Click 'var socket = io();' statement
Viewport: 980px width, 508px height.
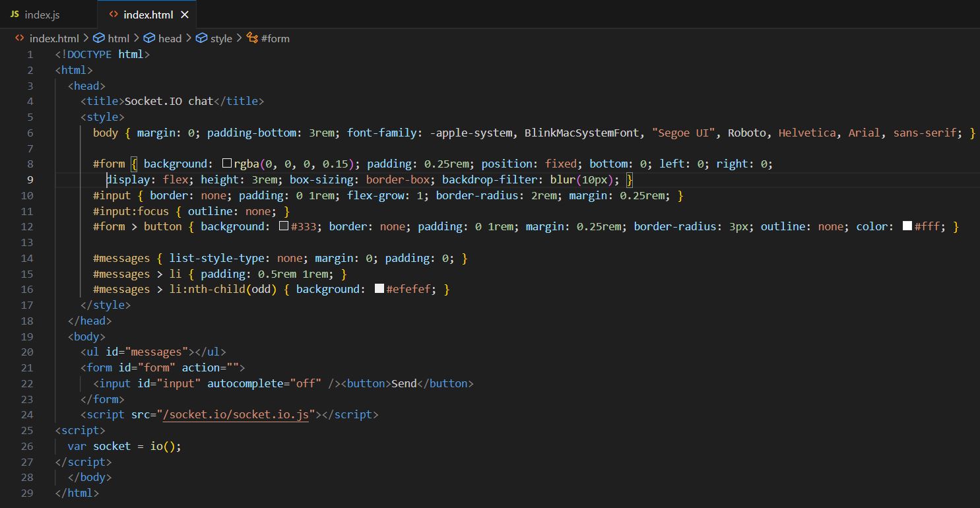[x=124, y=446]
